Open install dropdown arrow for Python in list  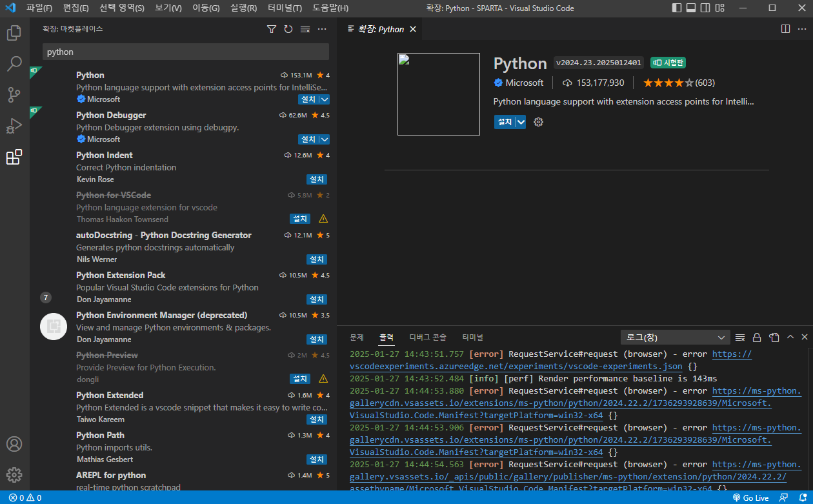coord(325,99)
